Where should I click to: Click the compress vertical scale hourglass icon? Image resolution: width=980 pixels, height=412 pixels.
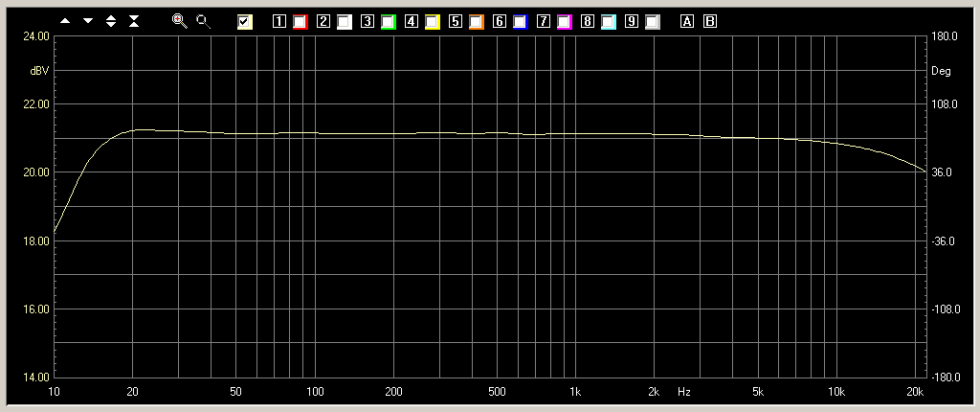pyautogui.click(x=134, y=21)
